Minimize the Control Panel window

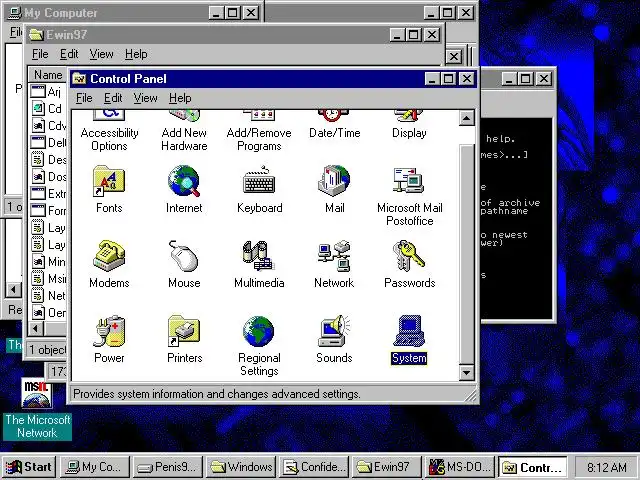point(432,78)
